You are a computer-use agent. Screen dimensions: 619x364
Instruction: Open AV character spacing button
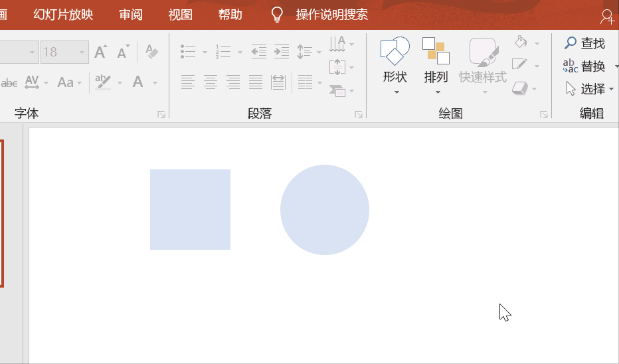click(32, 82)
